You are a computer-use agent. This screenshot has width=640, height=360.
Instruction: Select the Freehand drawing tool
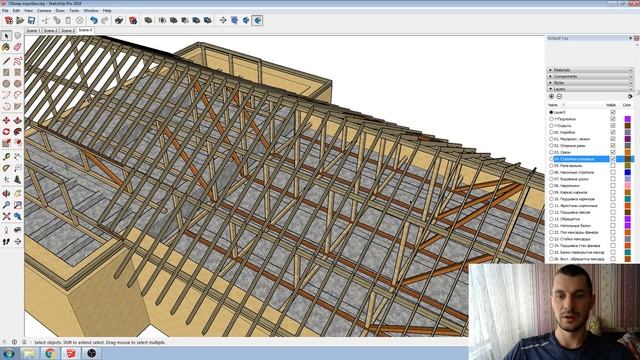[x=18, y=61]
